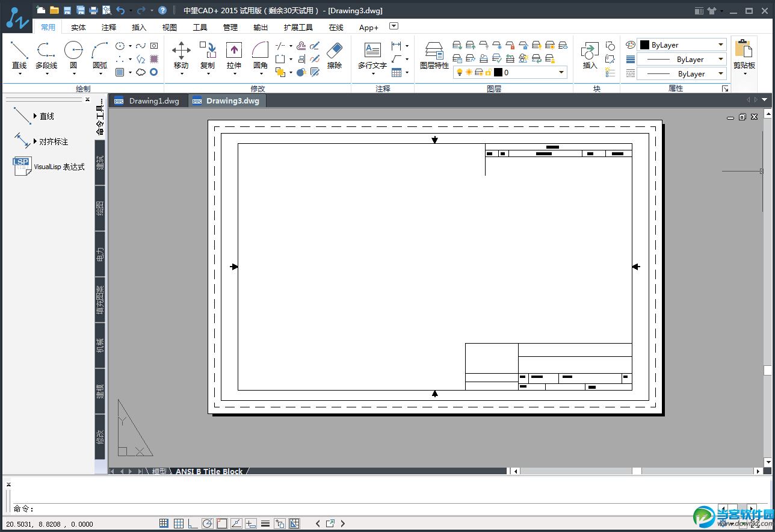Toggle grid display in status bar
Screen dimensions: 775x532
tap(179, 524)
